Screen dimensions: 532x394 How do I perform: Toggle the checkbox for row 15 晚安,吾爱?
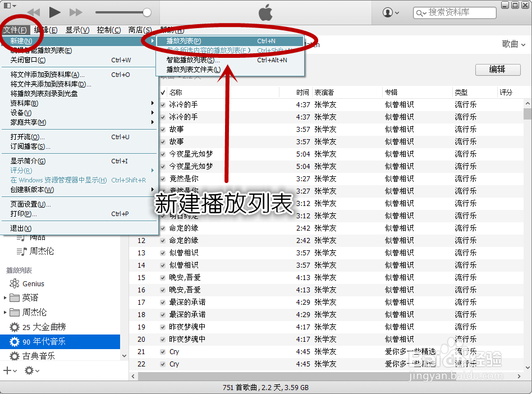163,278
